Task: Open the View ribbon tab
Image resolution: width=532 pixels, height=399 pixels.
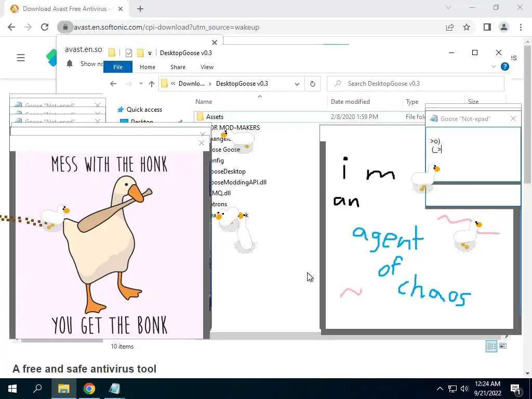Action: click(x=207, y=67)
